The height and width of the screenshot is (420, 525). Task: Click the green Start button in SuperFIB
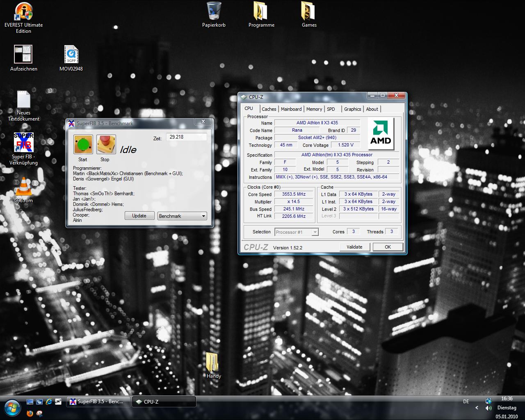[x=83, y=145]
